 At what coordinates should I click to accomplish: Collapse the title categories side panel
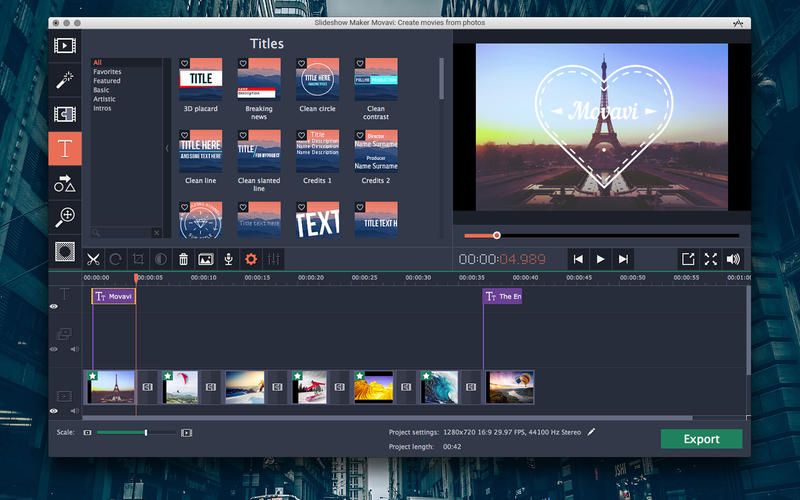click(167, 148)
